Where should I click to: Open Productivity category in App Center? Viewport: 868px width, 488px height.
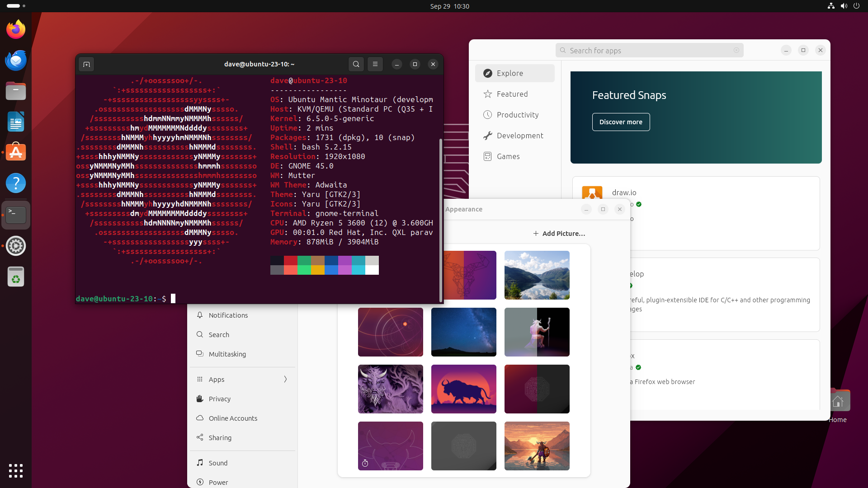pos(515,115)
